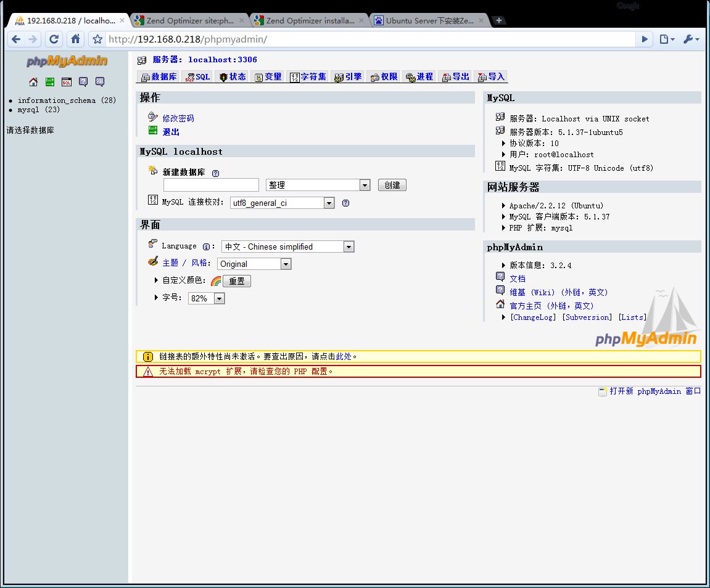
Task: Click the 此处 link in the yellow notice
Action: click(344, 356)
